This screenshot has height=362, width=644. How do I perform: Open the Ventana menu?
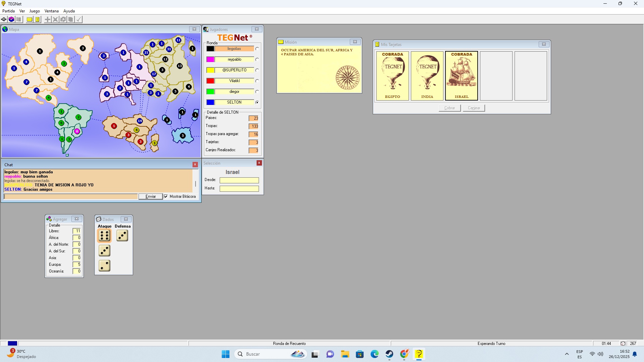pos(51,11)
